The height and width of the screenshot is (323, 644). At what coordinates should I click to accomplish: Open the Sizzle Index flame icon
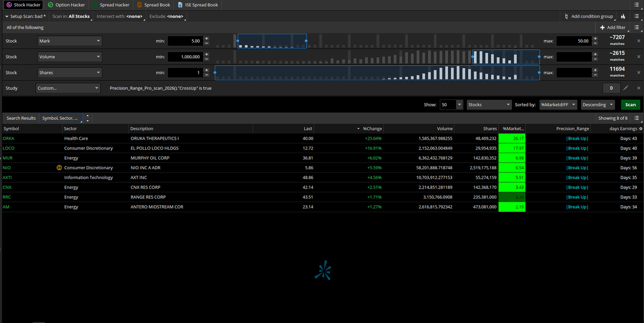(623, 17)
